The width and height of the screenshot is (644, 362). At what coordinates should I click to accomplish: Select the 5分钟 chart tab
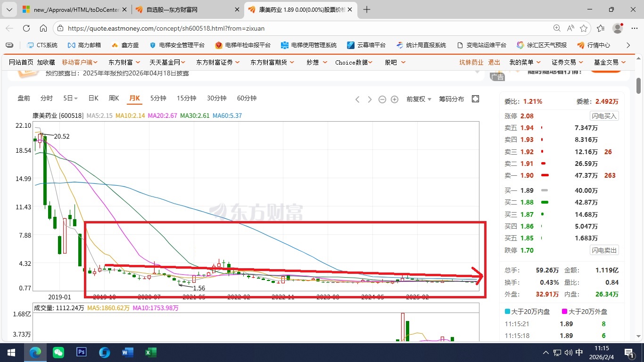click(x=158, y=99)
